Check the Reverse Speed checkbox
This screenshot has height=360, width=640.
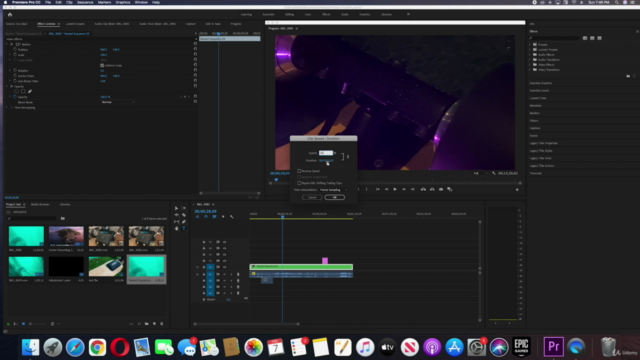point(299,171)
